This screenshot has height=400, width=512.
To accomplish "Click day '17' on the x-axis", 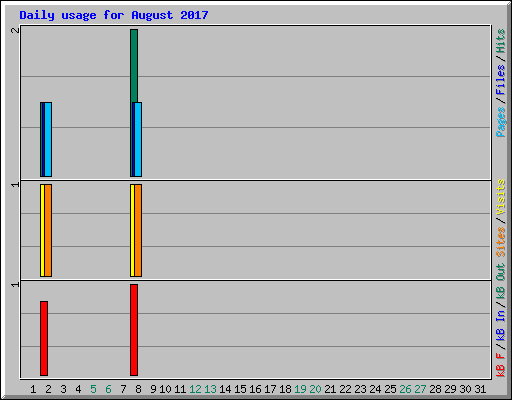I will 270,389.
